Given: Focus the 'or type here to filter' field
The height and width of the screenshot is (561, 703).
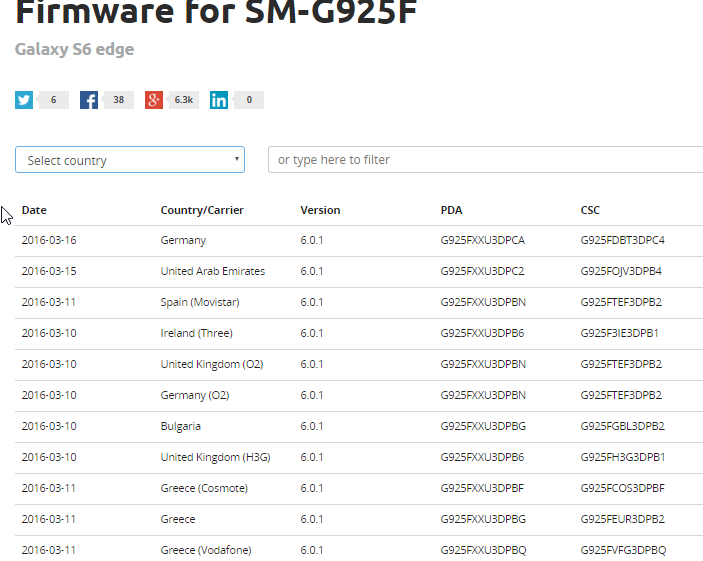Looking at the screenshot, I should [x=486, y=160].
